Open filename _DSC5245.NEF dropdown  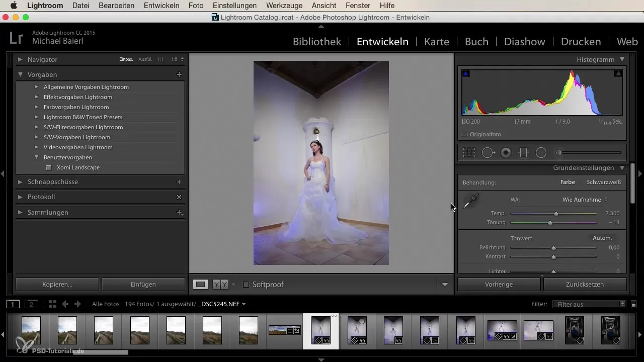[222, 304]
